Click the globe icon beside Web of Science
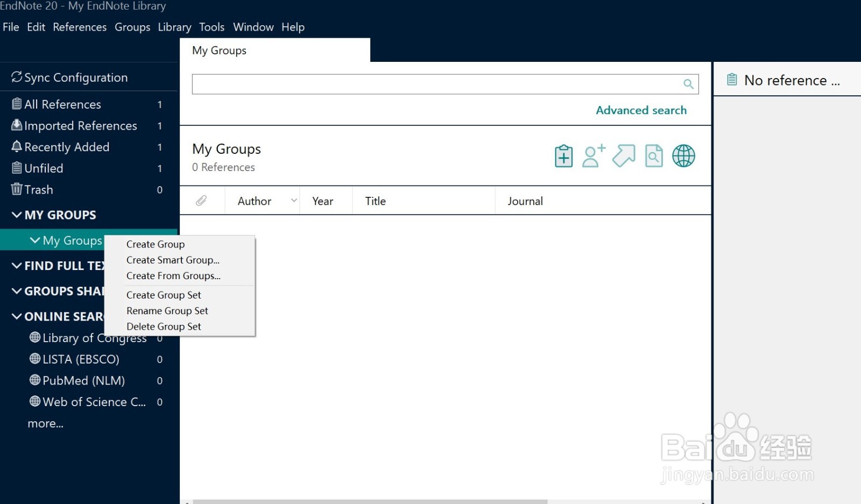The image size is (861, 504). 35,401
